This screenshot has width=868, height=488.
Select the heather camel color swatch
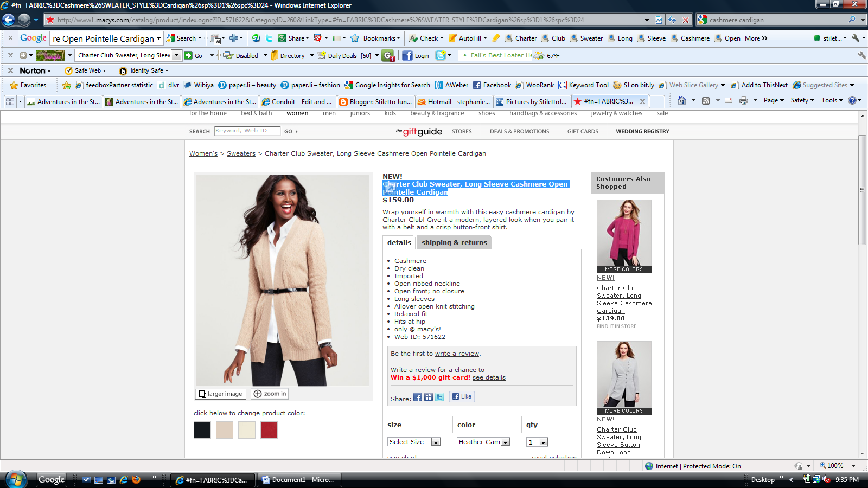225,430
